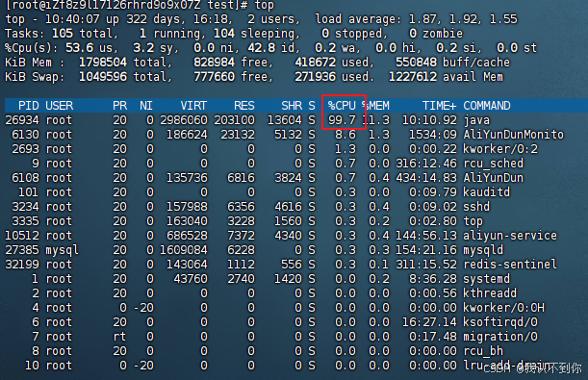Select the 203100 RES value
588x380 pixels.
point(235,120)
